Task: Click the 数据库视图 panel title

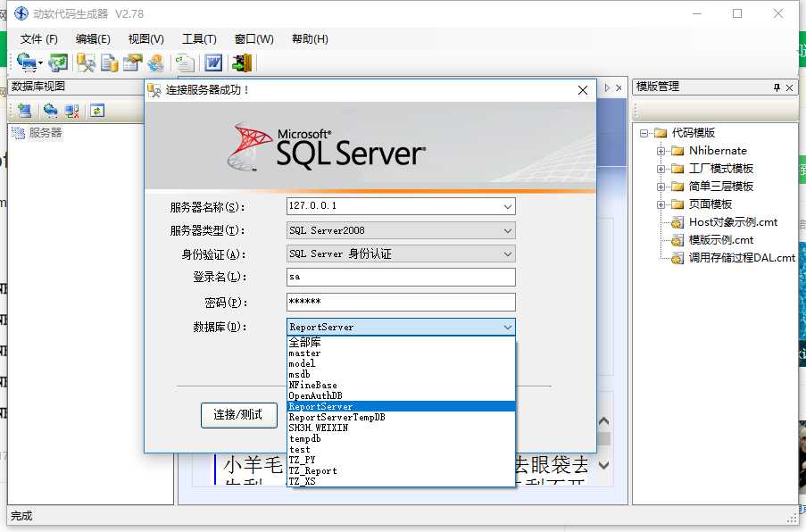Action: (38, 87)
